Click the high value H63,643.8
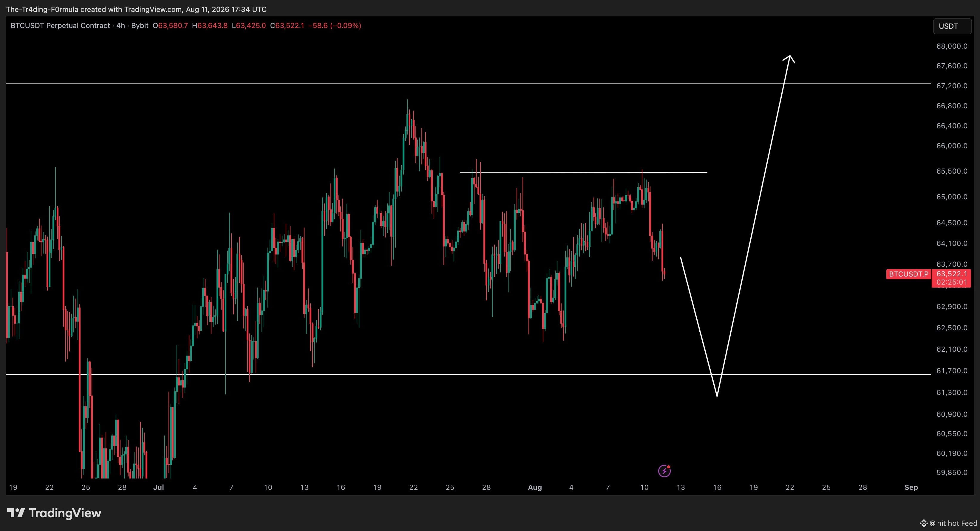Screen dimensions: 980x531 pyautogui.click(x=210, y=25)
